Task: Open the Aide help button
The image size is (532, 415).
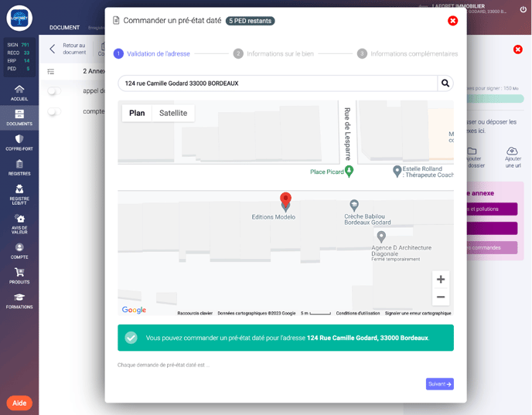Action: pos(19,403)
